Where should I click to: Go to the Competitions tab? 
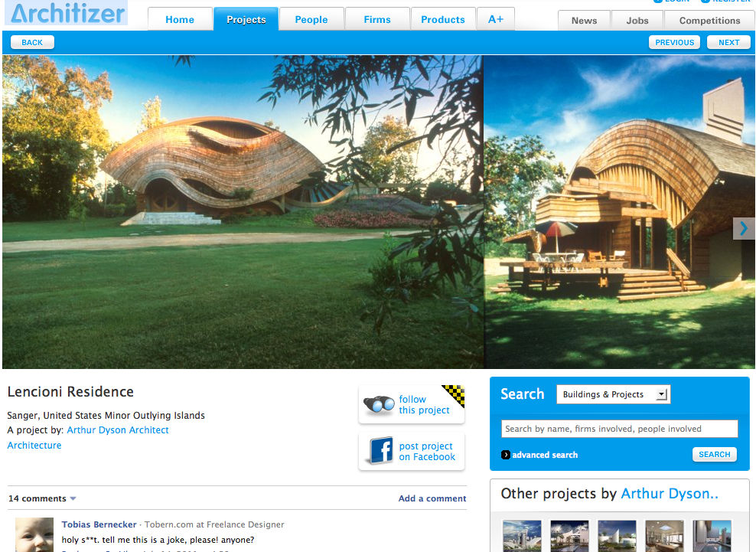point(709,21)
